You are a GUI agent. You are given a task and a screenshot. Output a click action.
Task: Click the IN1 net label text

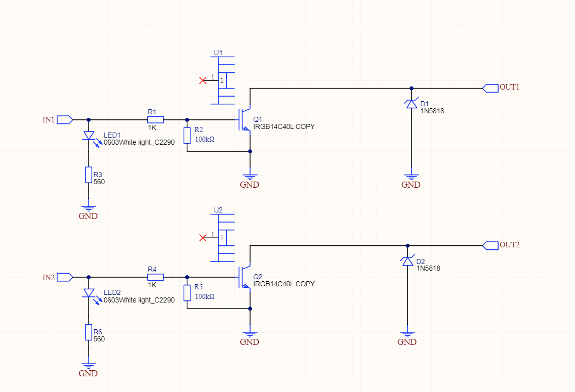49,120
